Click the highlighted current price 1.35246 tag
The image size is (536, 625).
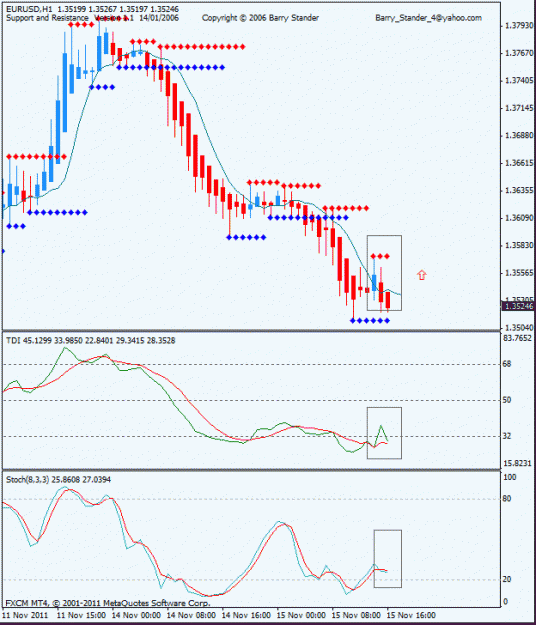pyautogui.click(x=518, y=306)
